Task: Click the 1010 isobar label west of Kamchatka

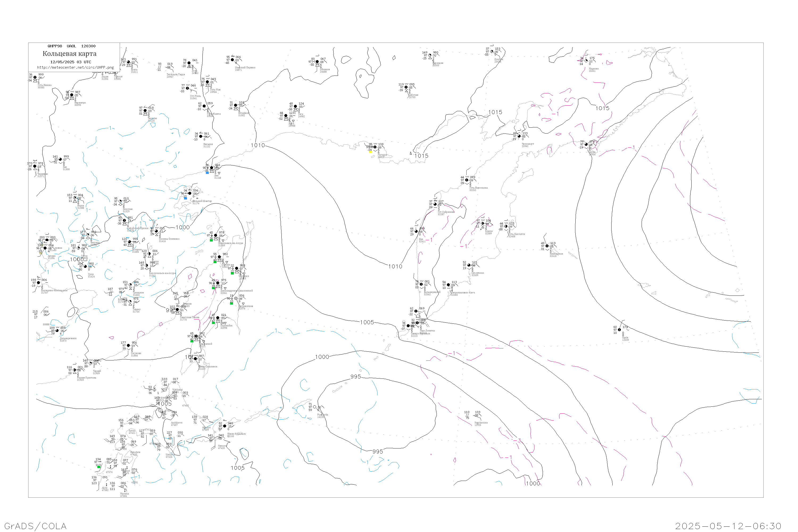Action: click(x=395, y=267)
